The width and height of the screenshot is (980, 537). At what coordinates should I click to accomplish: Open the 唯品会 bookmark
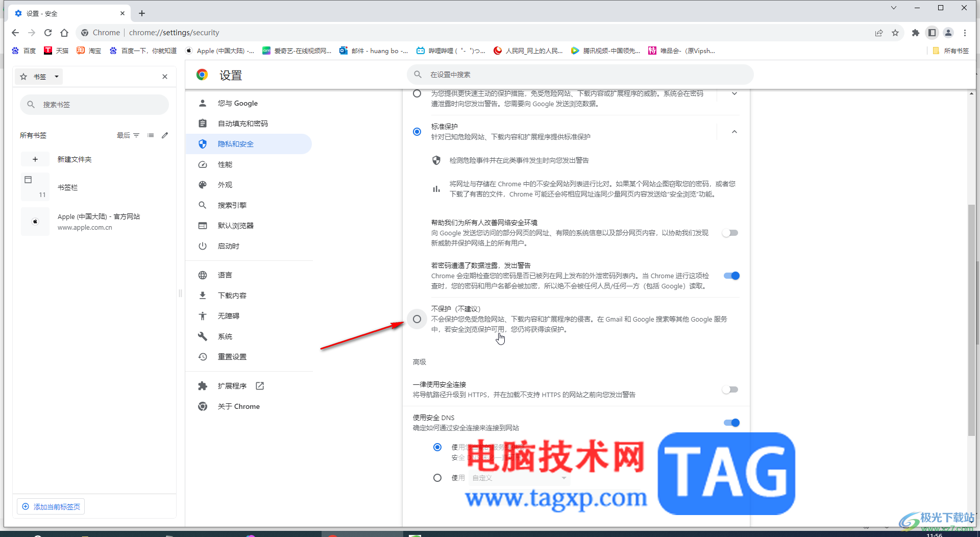point(681,51)
